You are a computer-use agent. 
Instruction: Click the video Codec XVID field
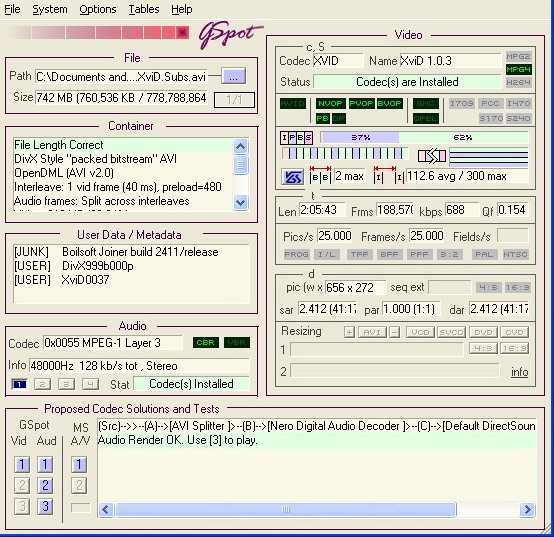(338, 61)
